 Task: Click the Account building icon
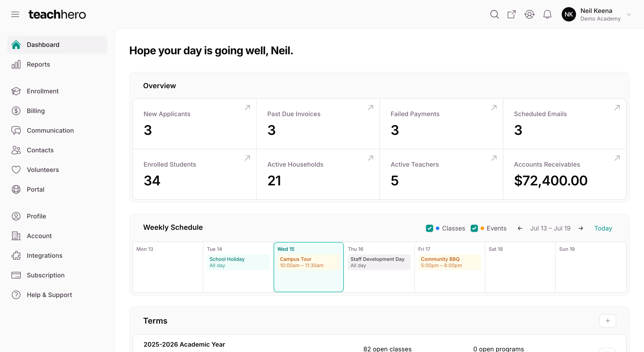click(x=16, y=236)
